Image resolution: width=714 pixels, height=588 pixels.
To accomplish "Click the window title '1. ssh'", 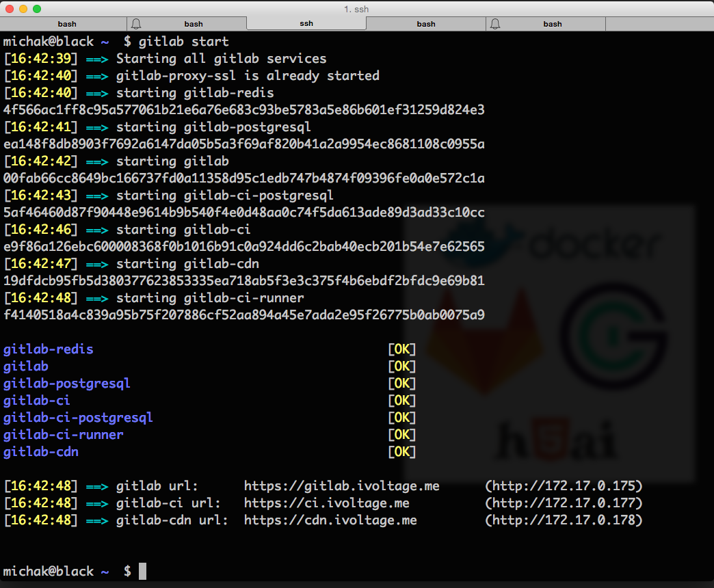I will (x=356, y=9).
